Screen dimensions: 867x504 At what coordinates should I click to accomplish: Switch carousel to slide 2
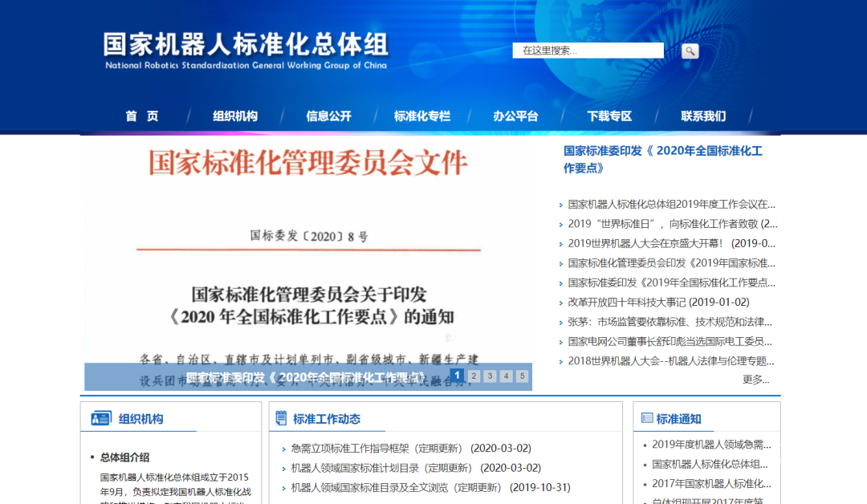coord(474,376)
